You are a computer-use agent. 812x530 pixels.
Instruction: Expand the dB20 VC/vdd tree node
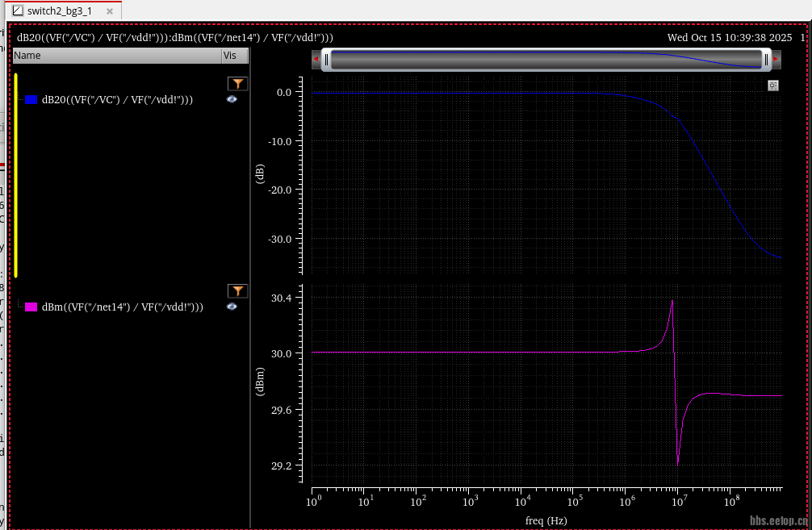click(x=19, y=99)
